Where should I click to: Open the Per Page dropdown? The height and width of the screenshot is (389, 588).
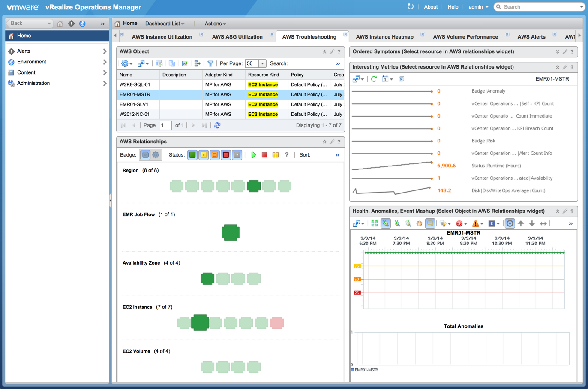tap(262, 63)
